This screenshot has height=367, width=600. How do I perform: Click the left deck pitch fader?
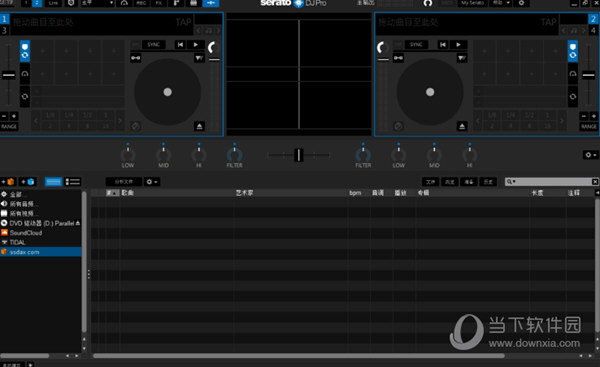click(x=8, y=75)
